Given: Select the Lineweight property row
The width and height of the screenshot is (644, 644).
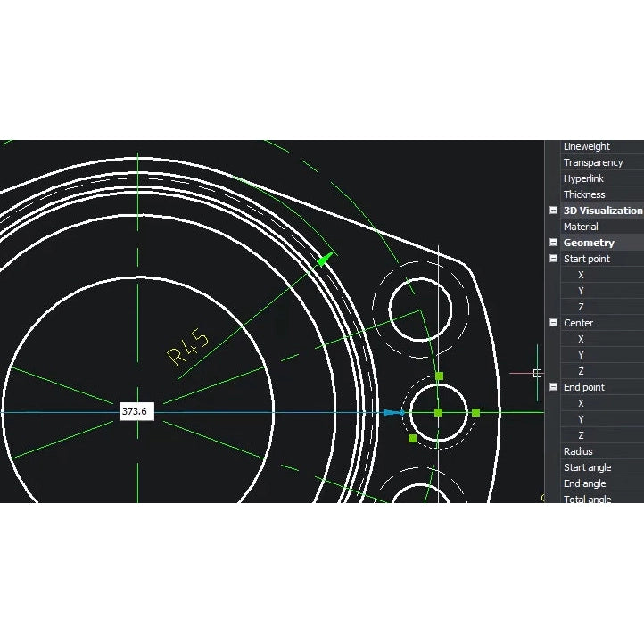Looking at the screenshot, I should coord(602,146).
